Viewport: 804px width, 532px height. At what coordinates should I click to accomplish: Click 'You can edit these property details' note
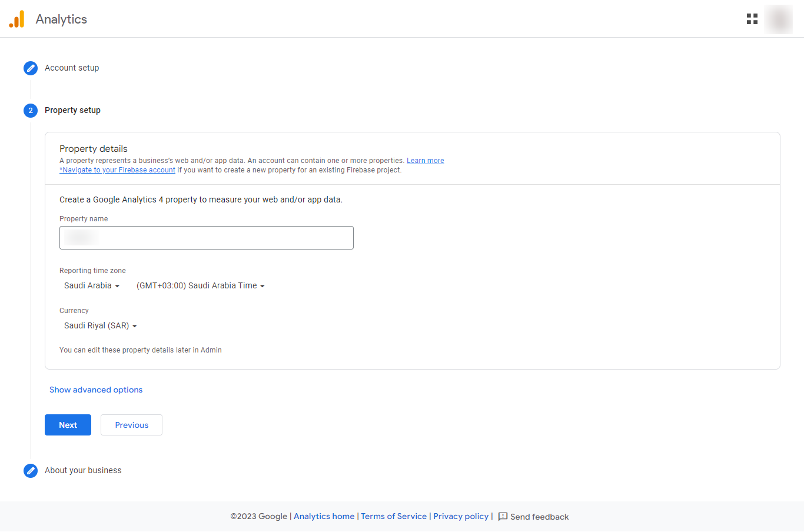141,350
